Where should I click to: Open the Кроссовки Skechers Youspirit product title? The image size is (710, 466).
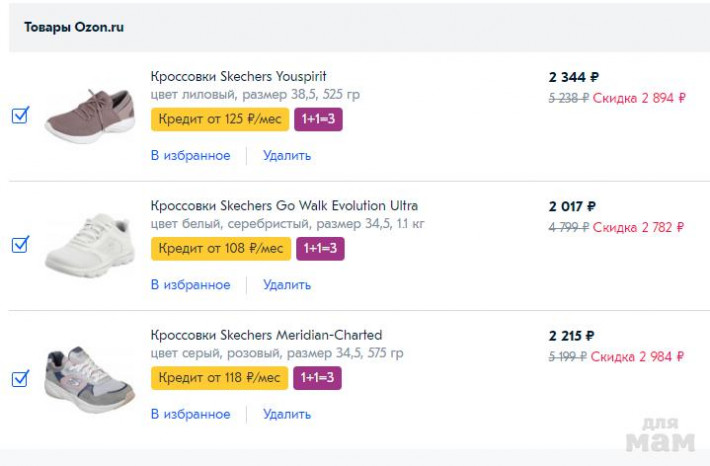click(x=238, y=77)
